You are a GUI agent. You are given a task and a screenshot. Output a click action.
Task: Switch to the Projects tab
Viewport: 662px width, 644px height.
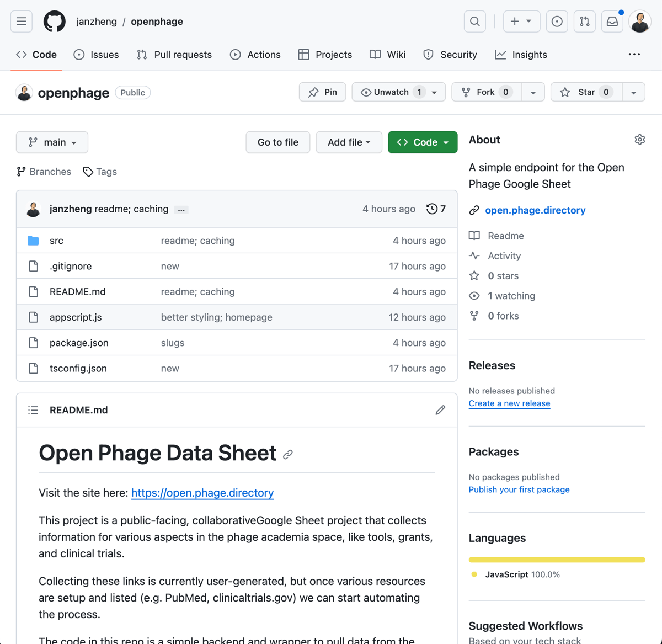(x=325, y=55)
